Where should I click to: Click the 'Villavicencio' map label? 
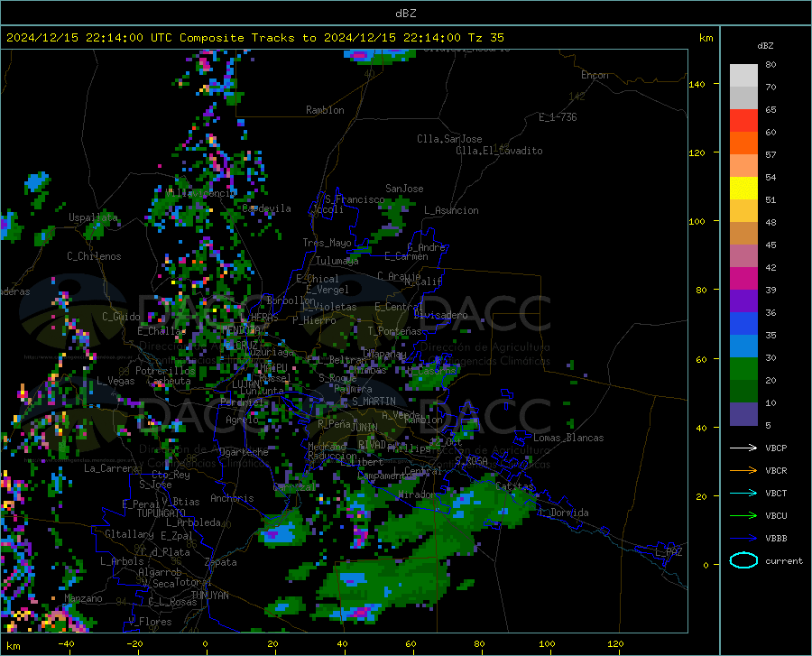click(x=201, y=193)
